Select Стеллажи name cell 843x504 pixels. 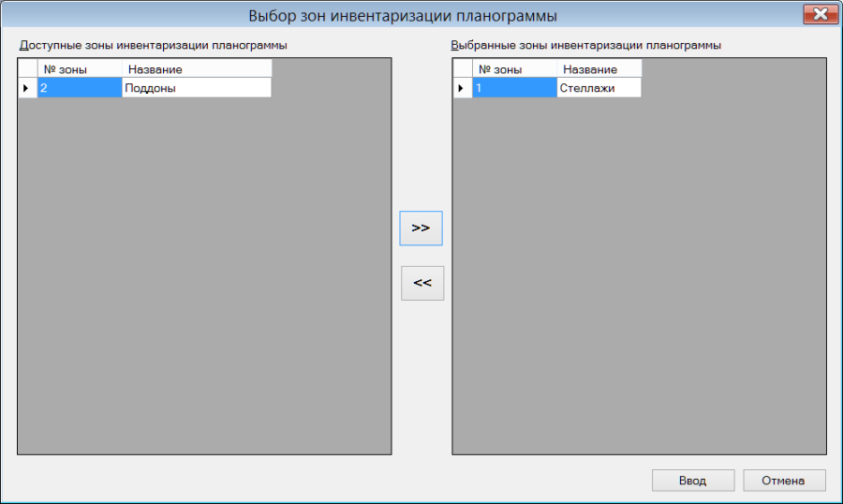599,88
